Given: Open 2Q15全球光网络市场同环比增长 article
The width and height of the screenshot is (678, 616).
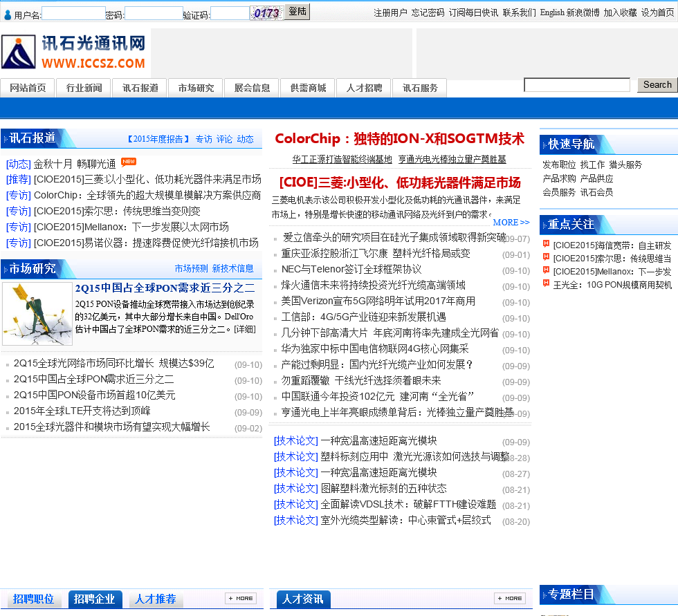Looking at the screenshot, I should [x=113, y=363].
